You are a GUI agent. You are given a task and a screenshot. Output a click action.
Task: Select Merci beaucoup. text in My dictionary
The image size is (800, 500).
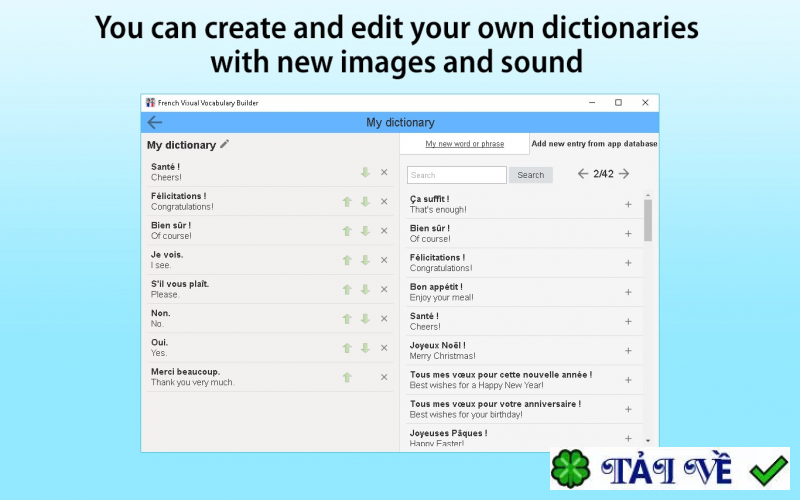[x=185, y=372]
